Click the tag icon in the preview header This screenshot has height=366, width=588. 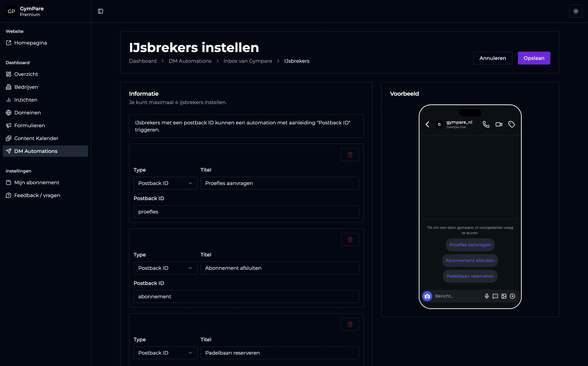512,124
